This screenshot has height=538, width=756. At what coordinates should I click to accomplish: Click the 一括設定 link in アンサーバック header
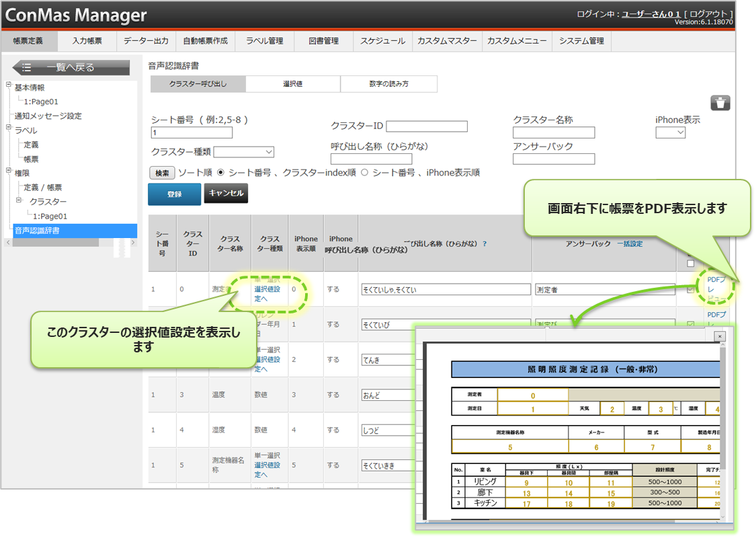point(629,243)
